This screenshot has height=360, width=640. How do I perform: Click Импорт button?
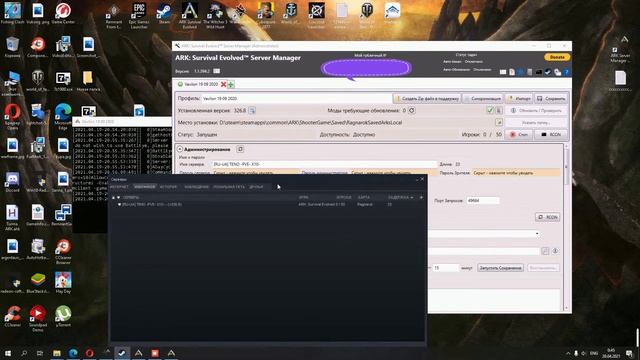519,99
